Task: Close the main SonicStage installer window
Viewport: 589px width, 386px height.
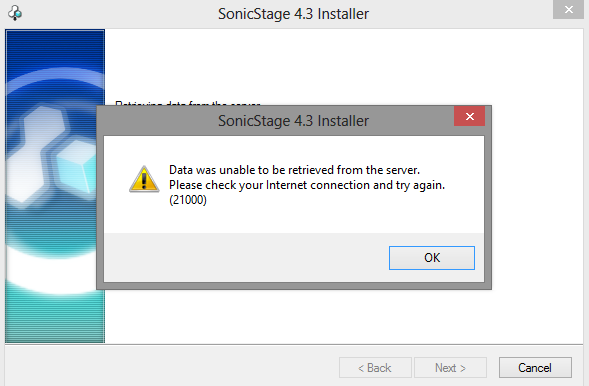Action: (568, 9)
